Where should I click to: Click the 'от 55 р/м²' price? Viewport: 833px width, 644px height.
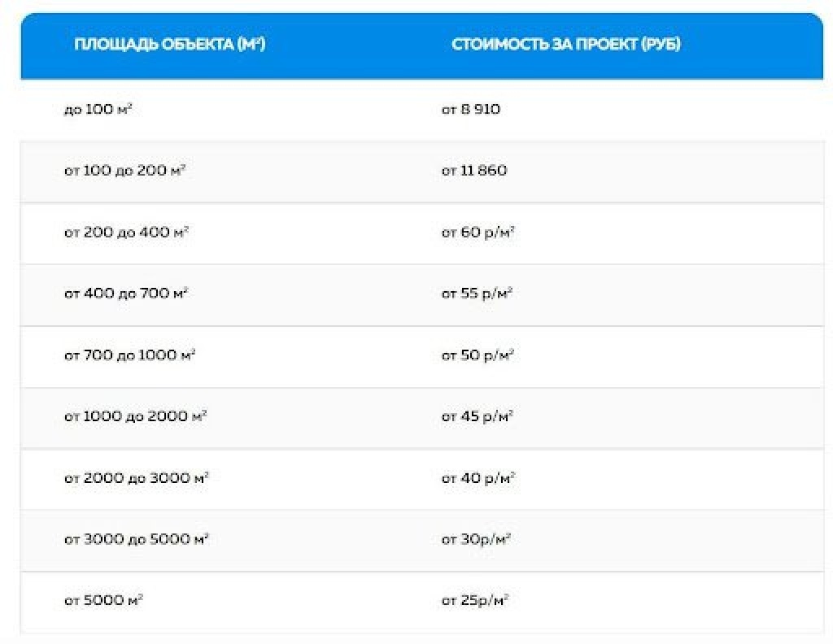point(478,294)
